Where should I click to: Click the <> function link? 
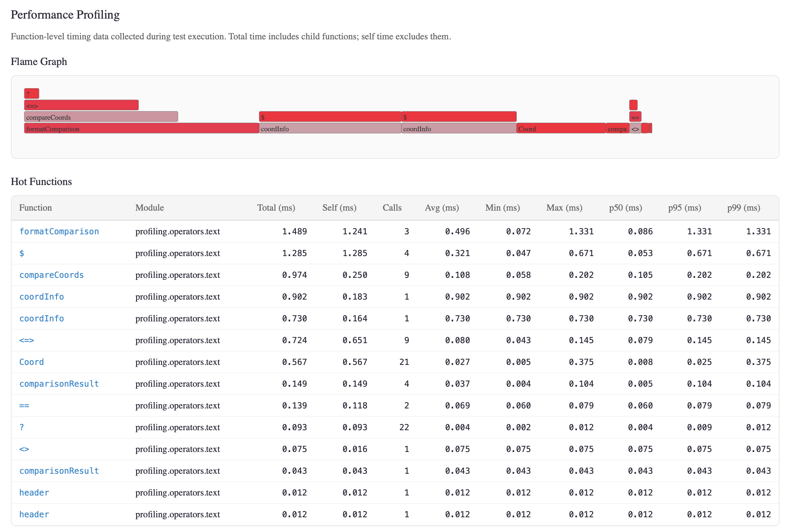pos(24,449)
